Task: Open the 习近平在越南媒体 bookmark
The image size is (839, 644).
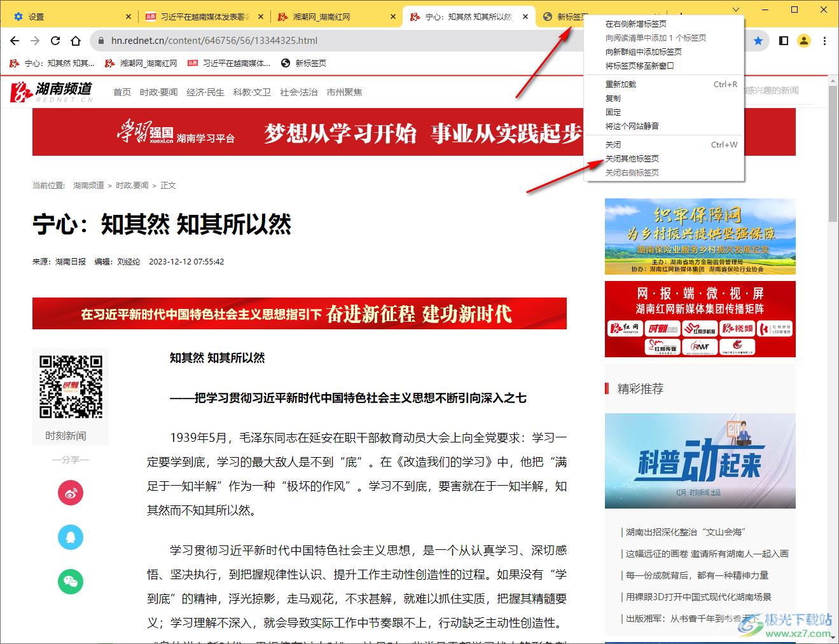Action: coord(229,63)
